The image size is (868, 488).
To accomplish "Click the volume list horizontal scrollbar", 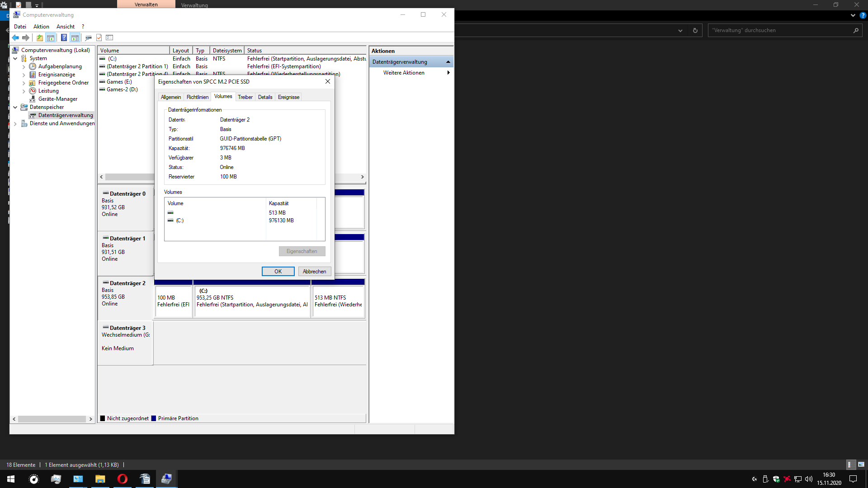I will click(x=130, y=177).
